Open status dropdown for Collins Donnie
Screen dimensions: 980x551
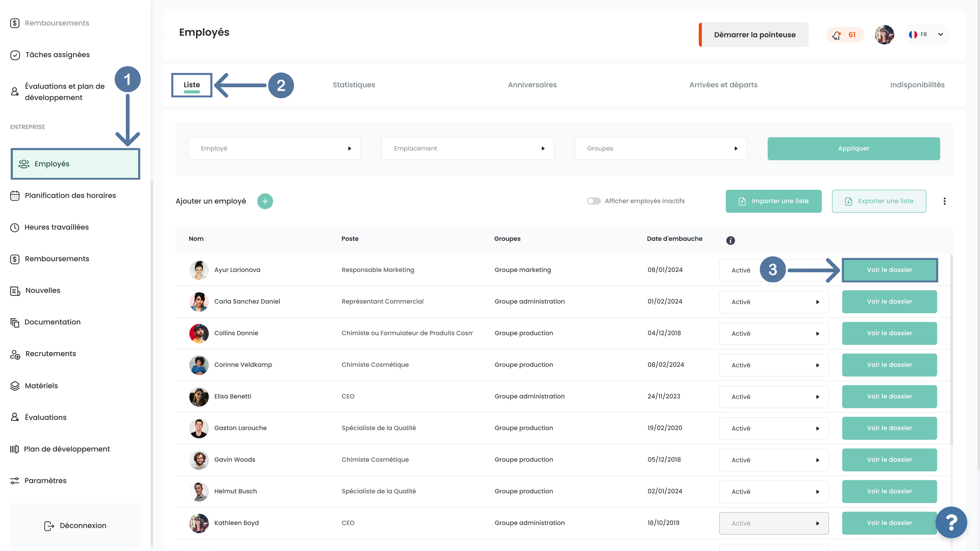pos(774,334)
